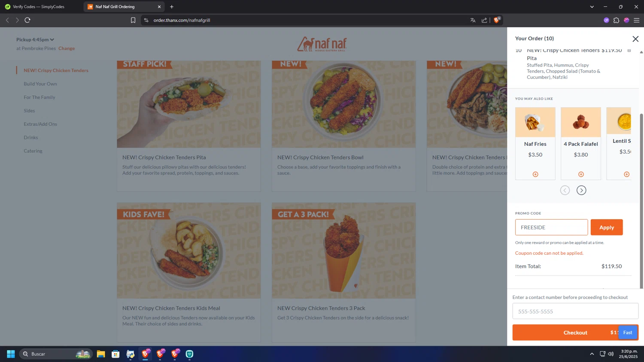Open Crispy Chicken Tenders Bowl card
Image resolution: width=644 pixels, height=362 pixels.
point(343,126)
